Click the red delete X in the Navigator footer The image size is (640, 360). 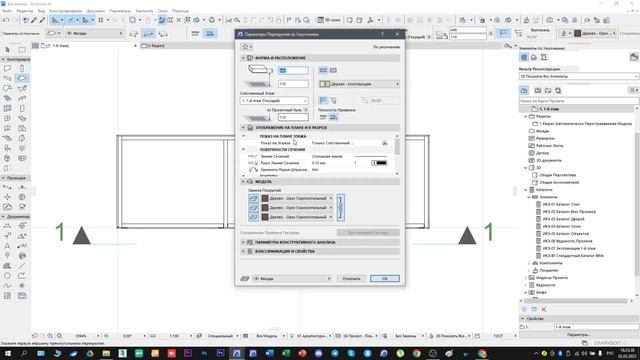tap(544, 309)
